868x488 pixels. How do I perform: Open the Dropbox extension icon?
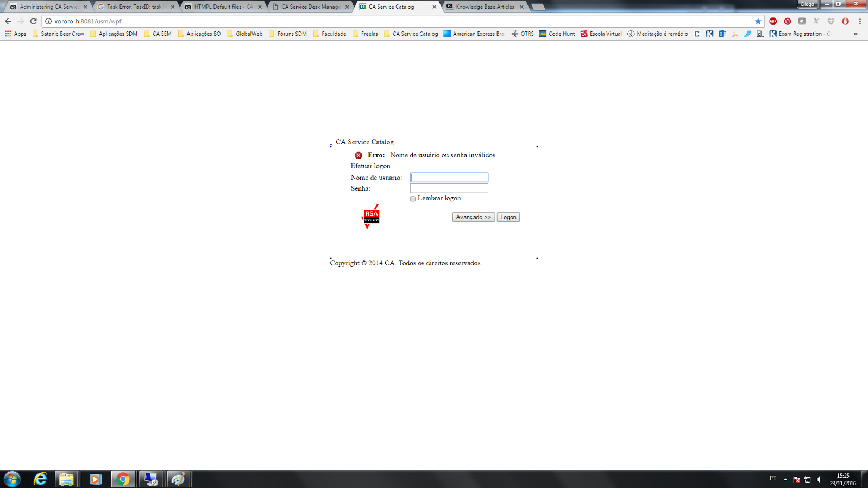(831, 21)
